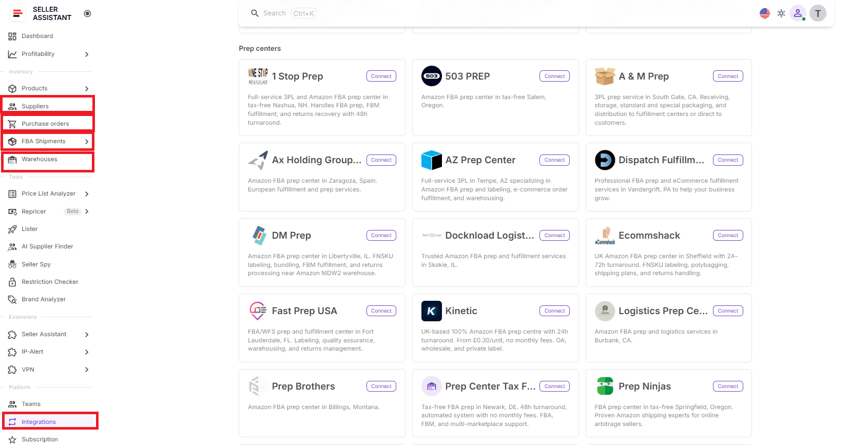Click the Products box icon

point(12,88)
